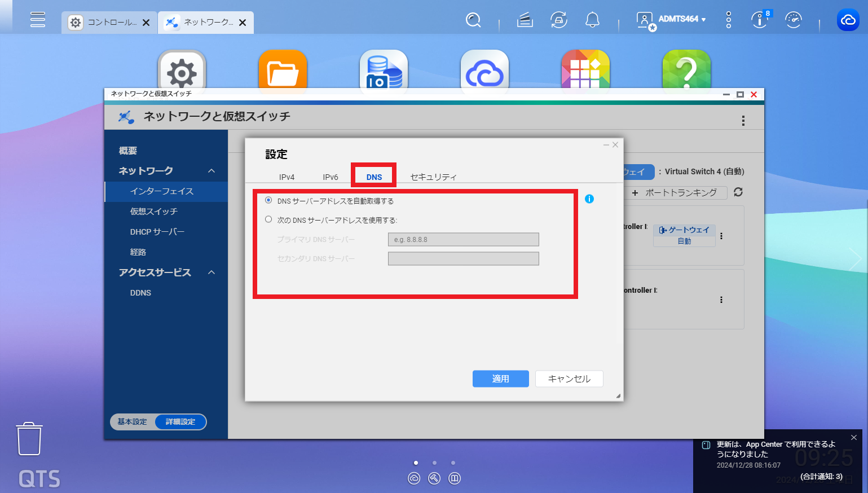The height and width of the screenshot is (493, 868).
Task: Go to the second desktop page dot
Action: tap(434, 463)
